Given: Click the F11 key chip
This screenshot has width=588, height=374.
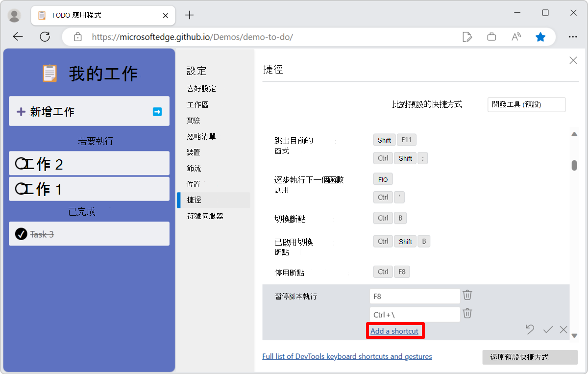Looking at the screenshot, I should click(406, 140).
